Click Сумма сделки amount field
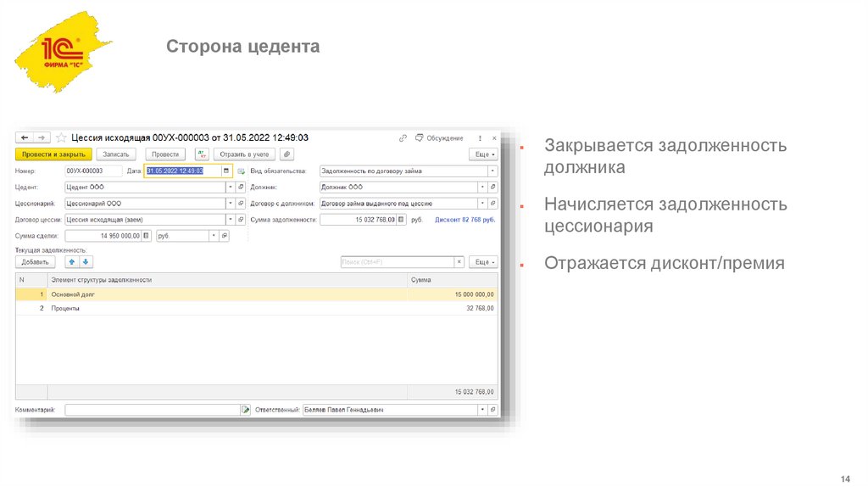Screen dimensions: 868x487 pos(103,236)
